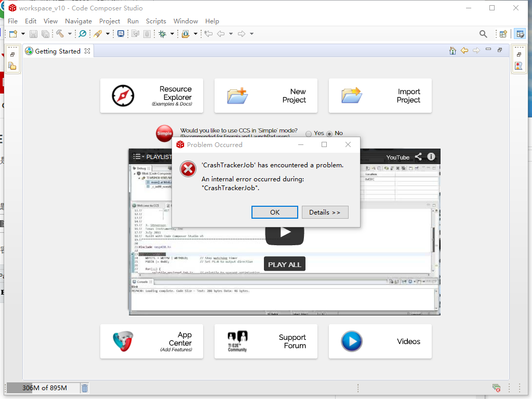Click the PLAY ALL button
Screen dimensions: 532x399
coord(285,264)
